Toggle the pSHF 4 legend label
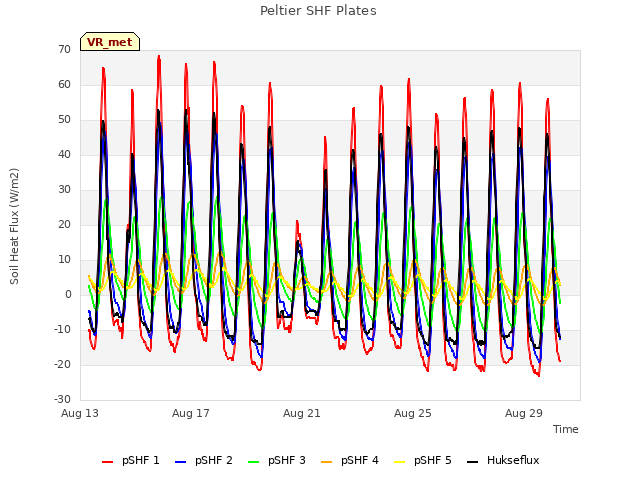640x480 pixels. click(x=360, y=460)
